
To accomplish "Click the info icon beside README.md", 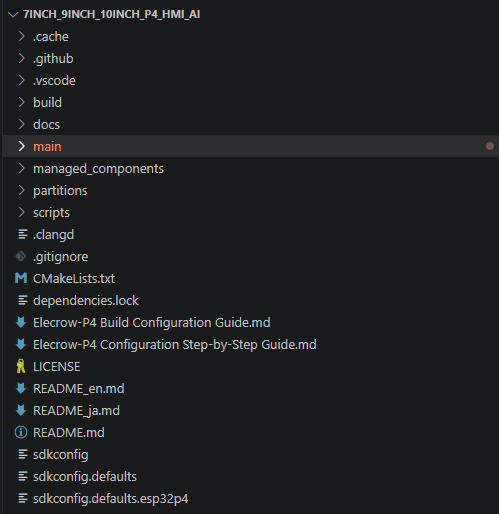I will pyautogui.click(x=21, y=432).
